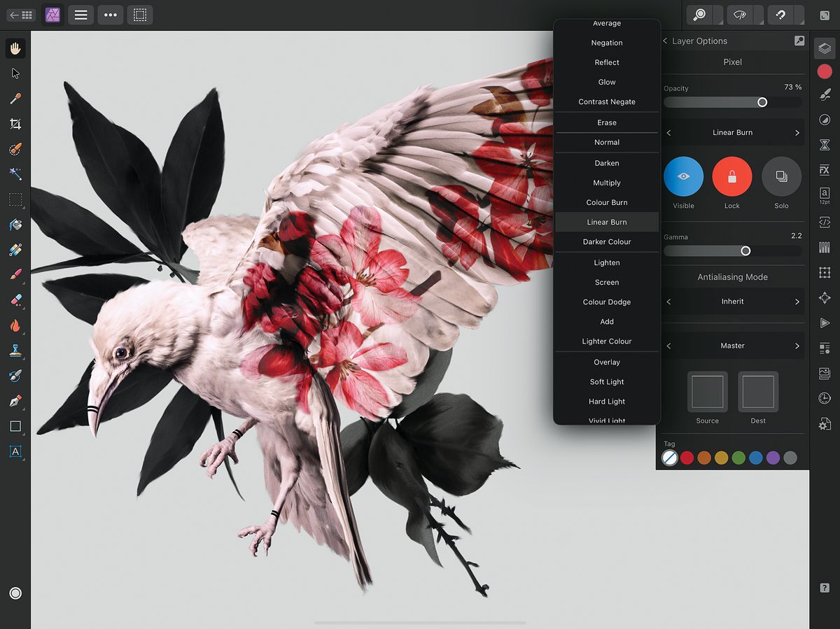This screenshot has width=840, height=629.
Task: Select the Crop tool in the left toolbar
Action: (x=15, y=124)
